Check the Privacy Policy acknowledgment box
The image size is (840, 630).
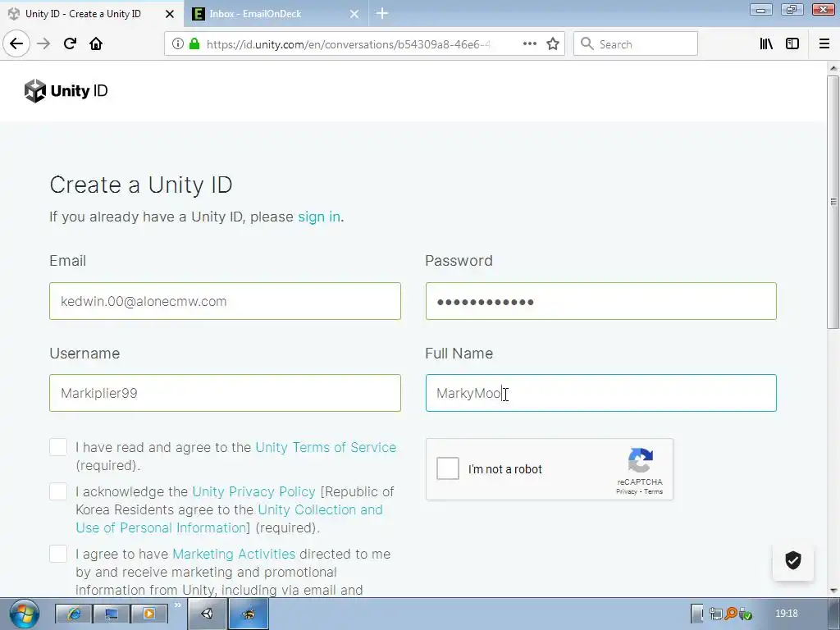pyautogui.click(x=58, y=491)
